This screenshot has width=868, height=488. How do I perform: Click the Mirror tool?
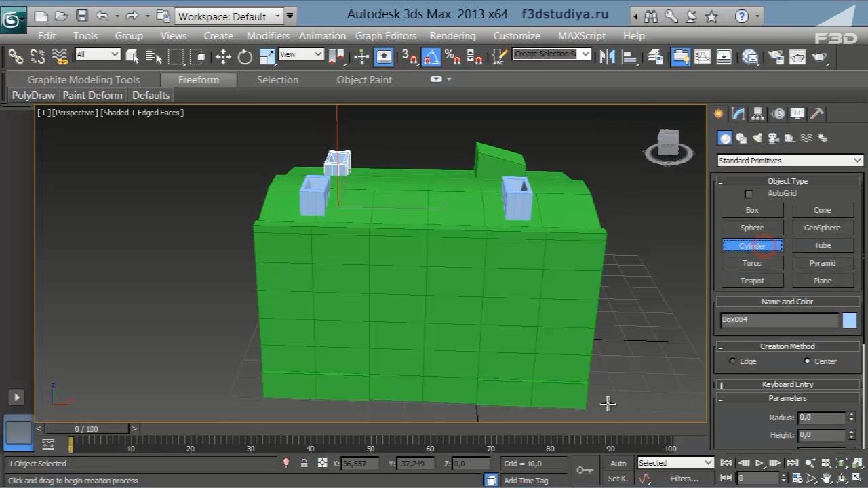(x=607, y=57)
